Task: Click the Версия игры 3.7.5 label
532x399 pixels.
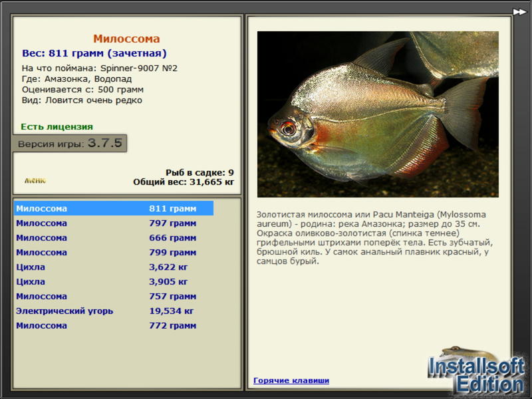Action: coord(70,143)
